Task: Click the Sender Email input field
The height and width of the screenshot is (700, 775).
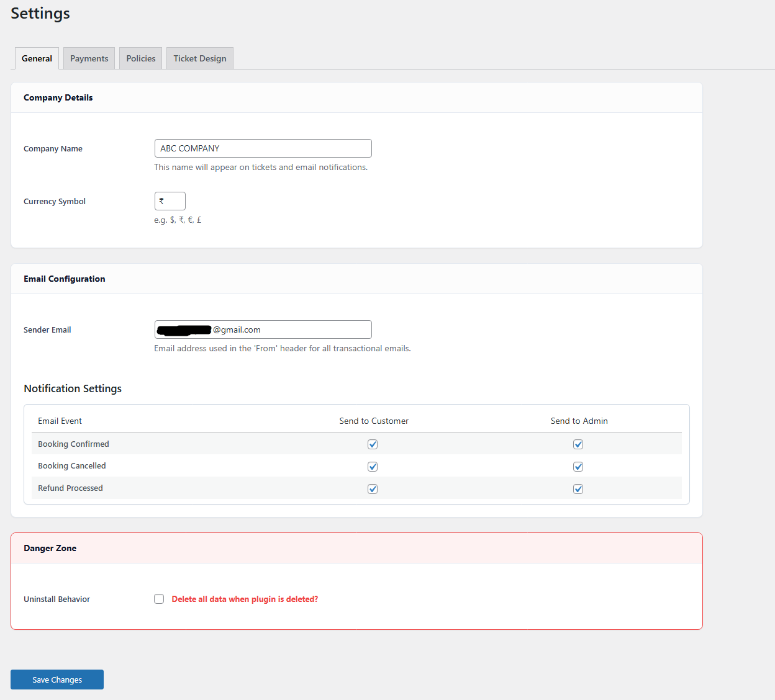Action: (263, 329)
